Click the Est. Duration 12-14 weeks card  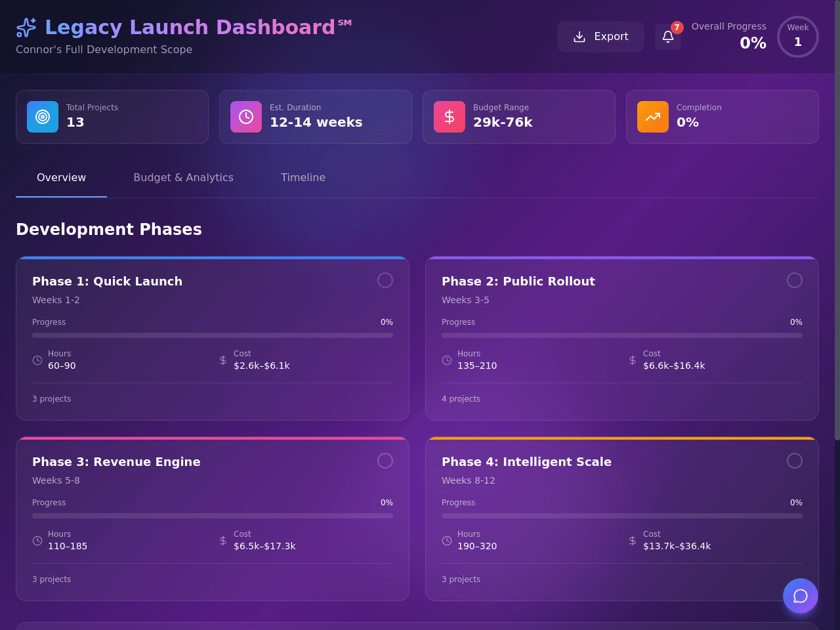(x=316, y=117)
